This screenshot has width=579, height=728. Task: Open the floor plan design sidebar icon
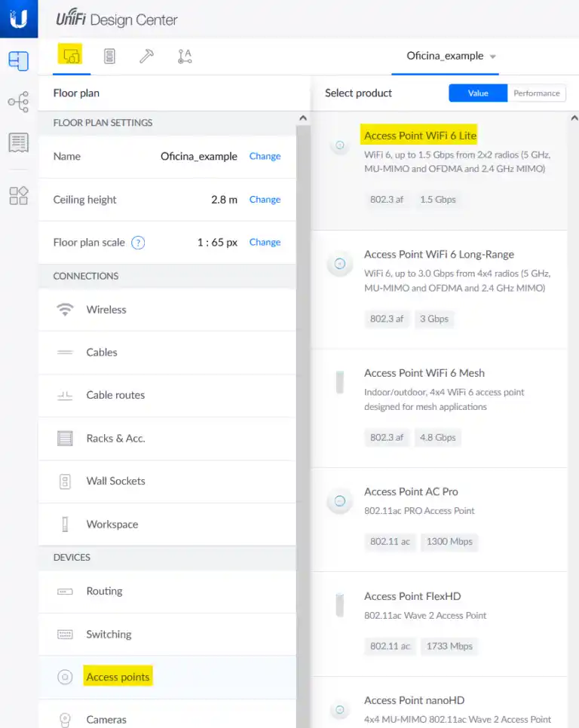19,61
